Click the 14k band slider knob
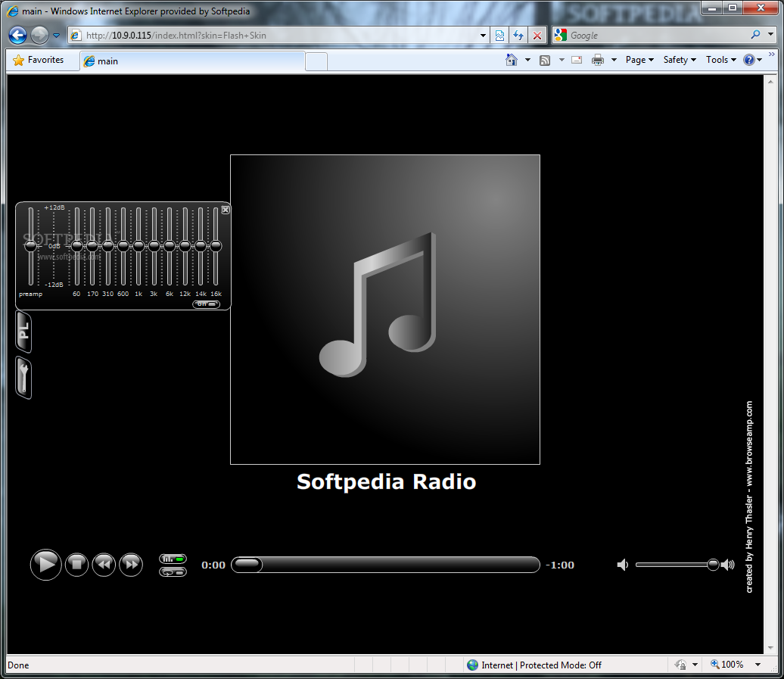This screenshot has height=679, width=784. coord(201,245)
